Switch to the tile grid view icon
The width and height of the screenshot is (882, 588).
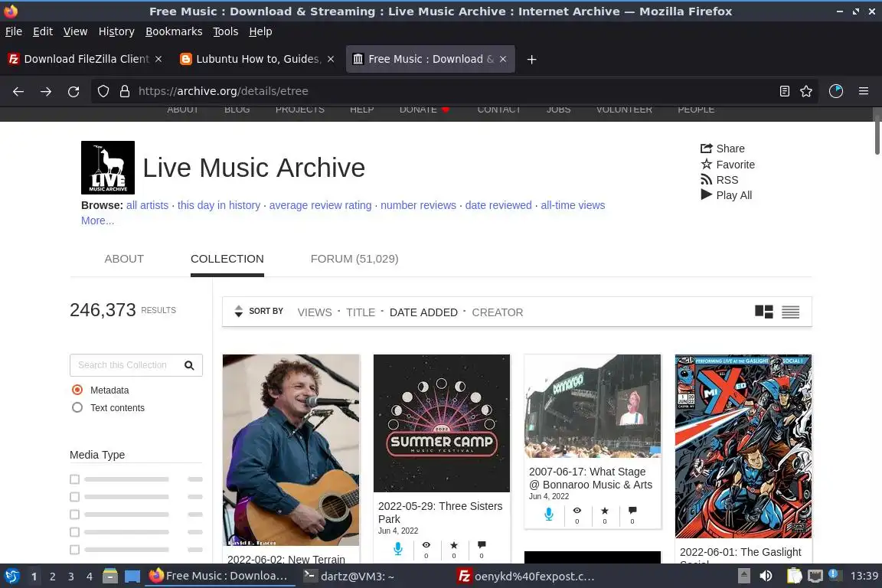764,312
